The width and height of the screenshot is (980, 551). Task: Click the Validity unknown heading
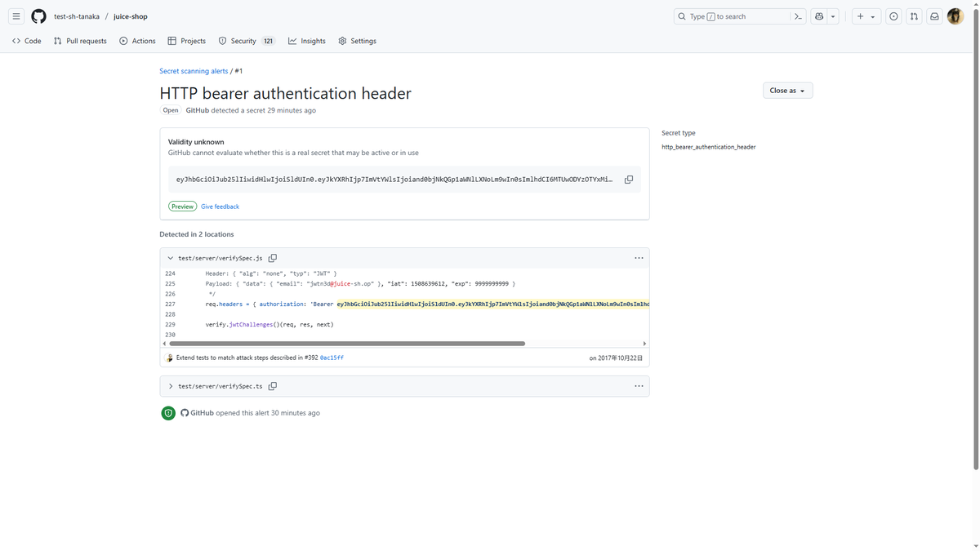196,142
